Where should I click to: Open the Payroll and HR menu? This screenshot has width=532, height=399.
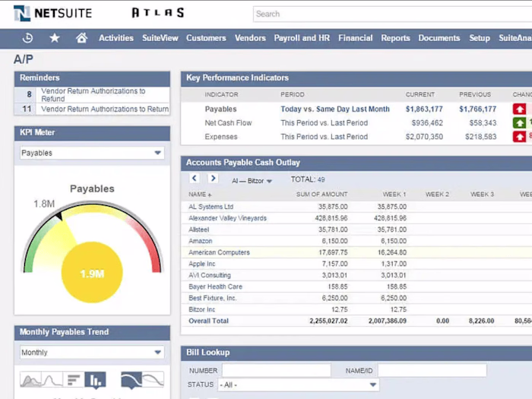pyautogui.click(x=302, y=38)
